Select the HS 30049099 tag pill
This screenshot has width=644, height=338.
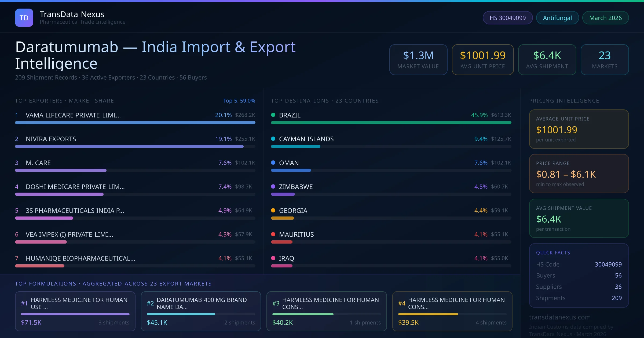click(x=507, y=18)
